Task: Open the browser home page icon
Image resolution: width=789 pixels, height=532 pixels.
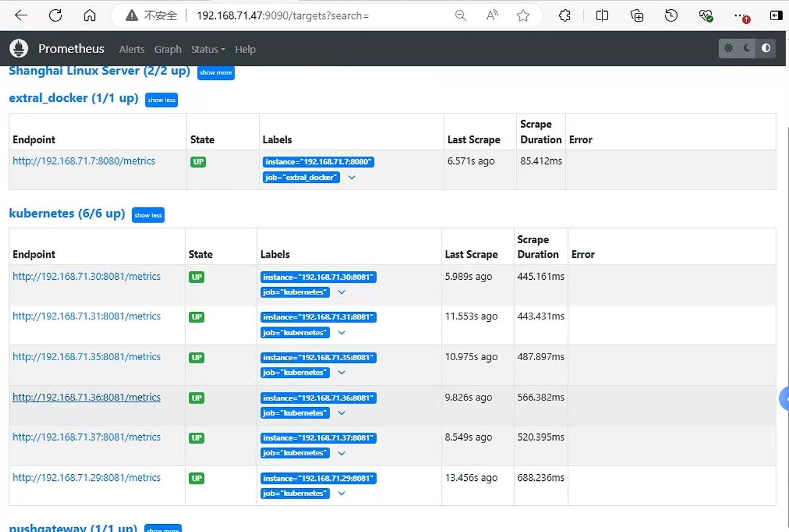Action: [x=90, y=16]
